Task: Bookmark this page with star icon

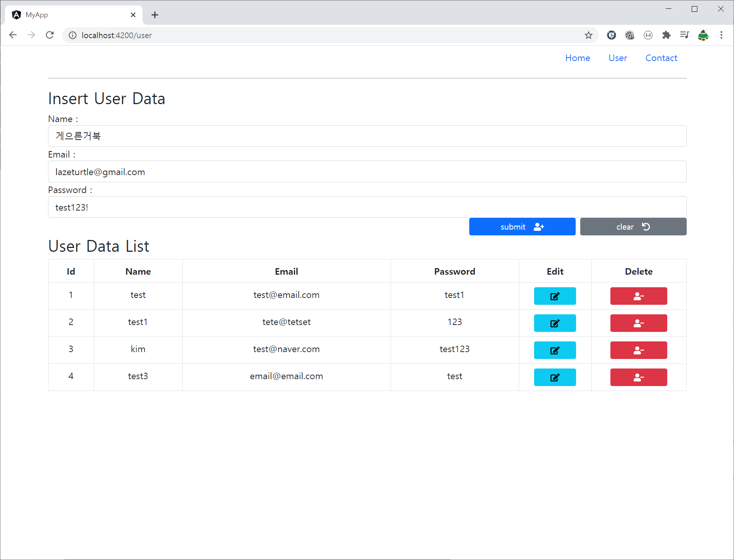Action: [588, 35]
